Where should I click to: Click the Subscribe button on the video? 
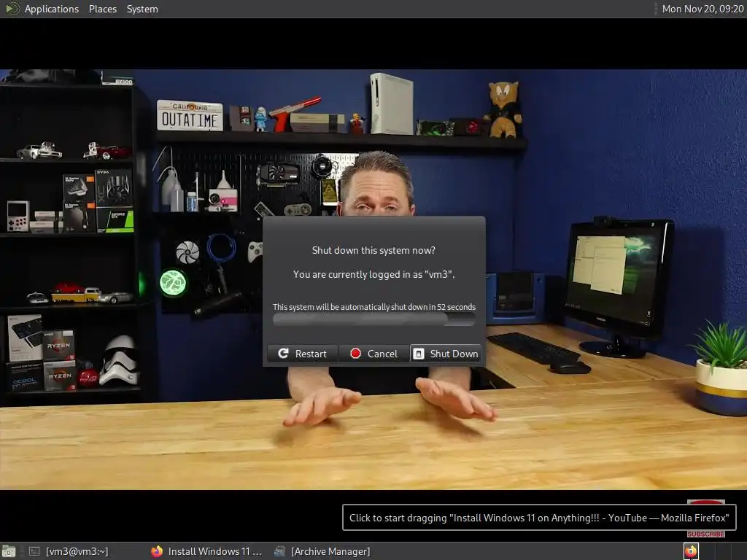click(706, 534)
